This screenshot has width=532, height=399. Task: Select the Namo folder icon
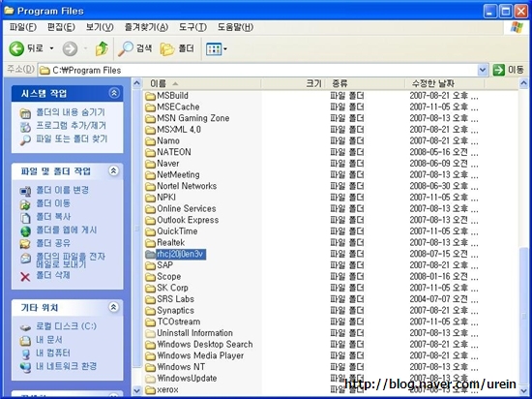pyautogui.click(x=150, y=141)
